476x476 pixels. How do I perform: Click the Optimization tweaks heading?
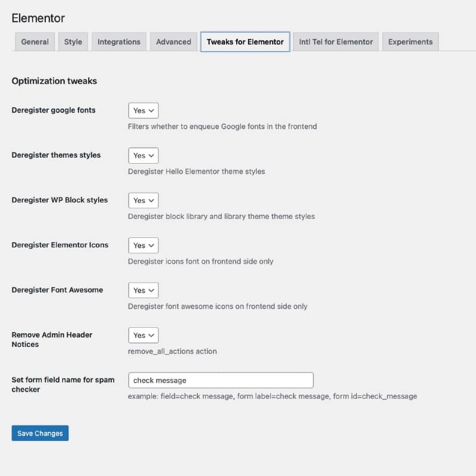click(54, 81)
